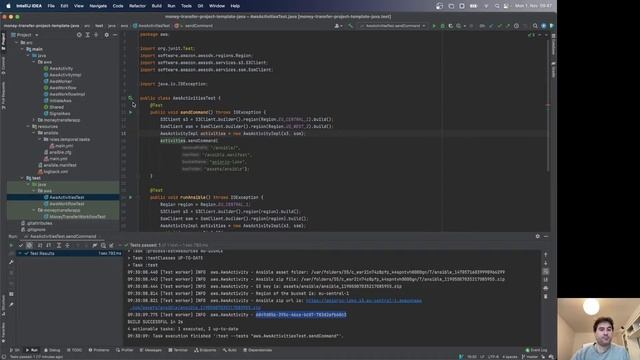Viewport: 640px width, 360px height.
Task: Collapse the aws package under main
Action: [34, 62]
